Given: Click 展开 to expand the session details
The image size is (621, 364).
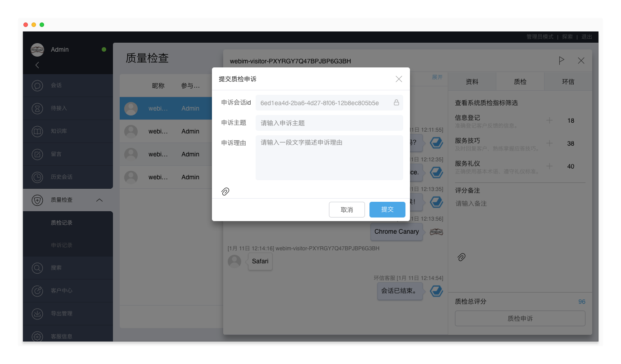Looking at the screenshot, I should point(437,77).
